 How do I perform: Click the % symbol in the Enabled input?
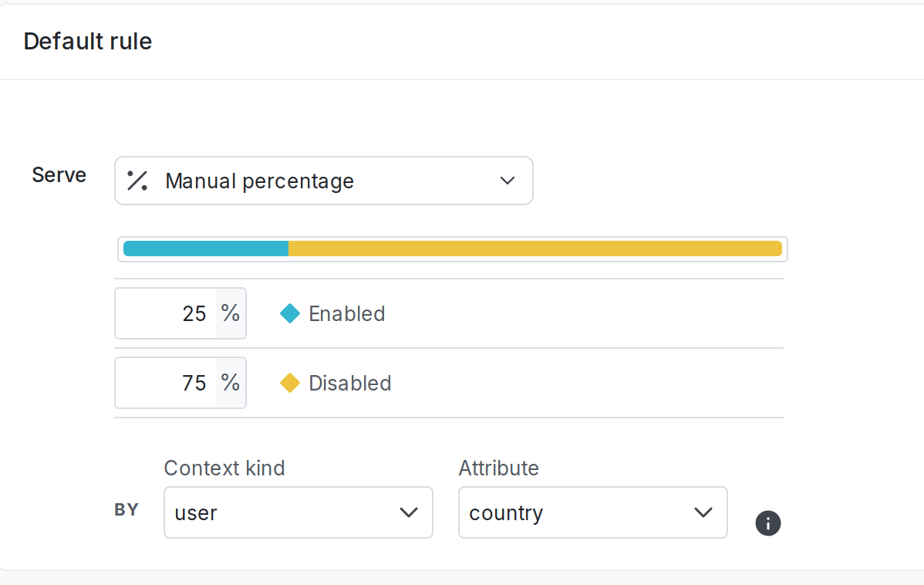[x=230, y=313]
